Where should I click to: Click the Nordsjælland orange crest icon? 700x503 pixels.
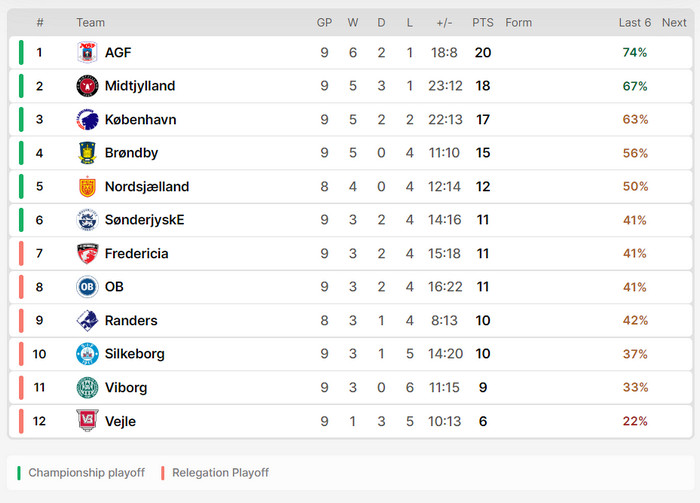(88, 187)
